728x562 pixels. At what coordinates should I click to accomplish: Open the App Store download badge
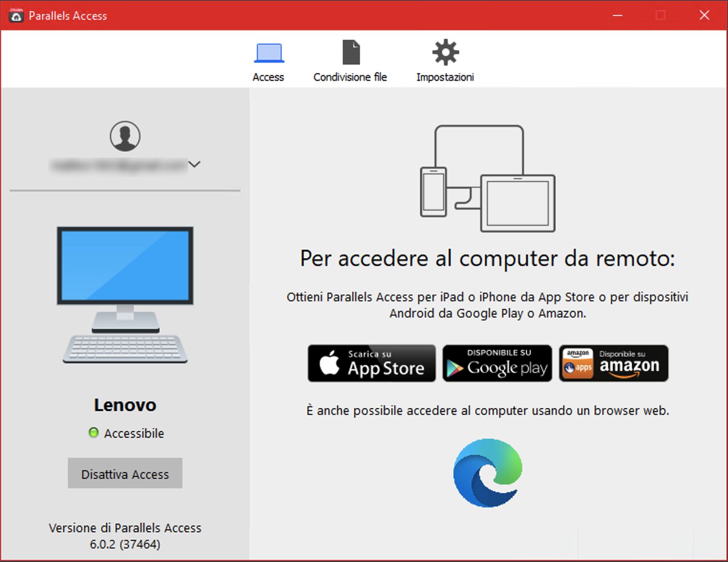[372, 363]
